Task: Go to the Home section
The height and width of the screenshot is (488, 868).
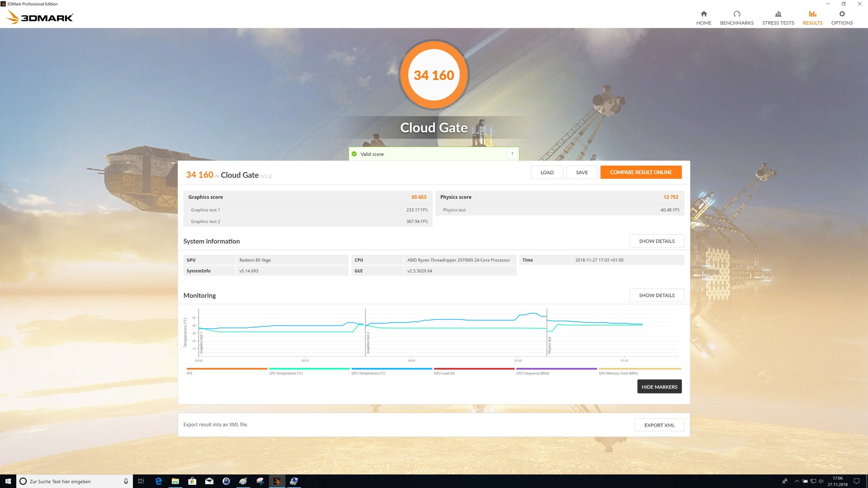Action: (703, 18)
